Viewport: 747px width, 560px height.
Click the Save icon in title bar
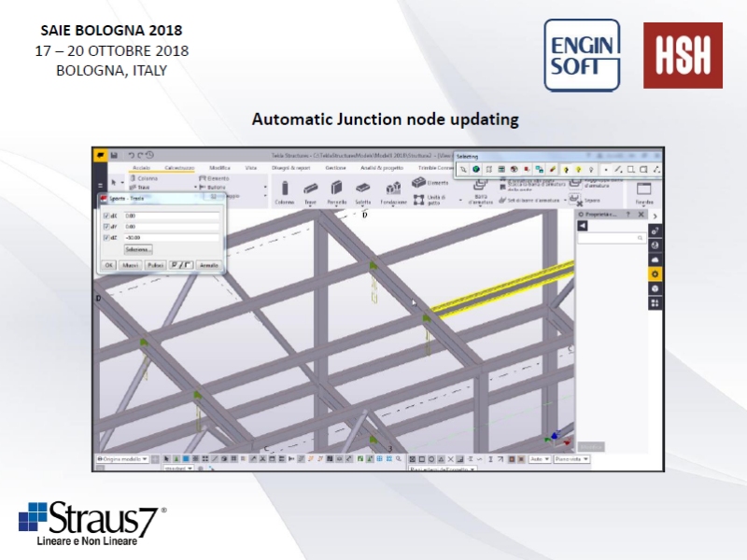tap(114, 155)
